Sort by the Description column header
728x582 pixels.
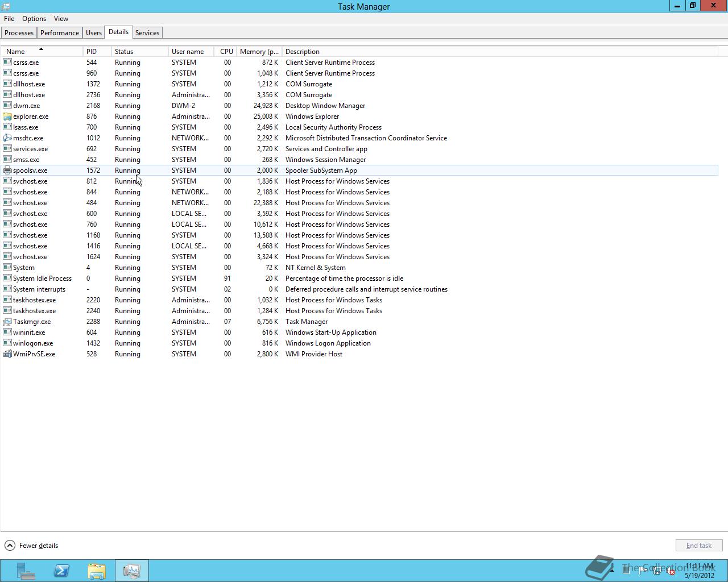[x=500, y=52]
